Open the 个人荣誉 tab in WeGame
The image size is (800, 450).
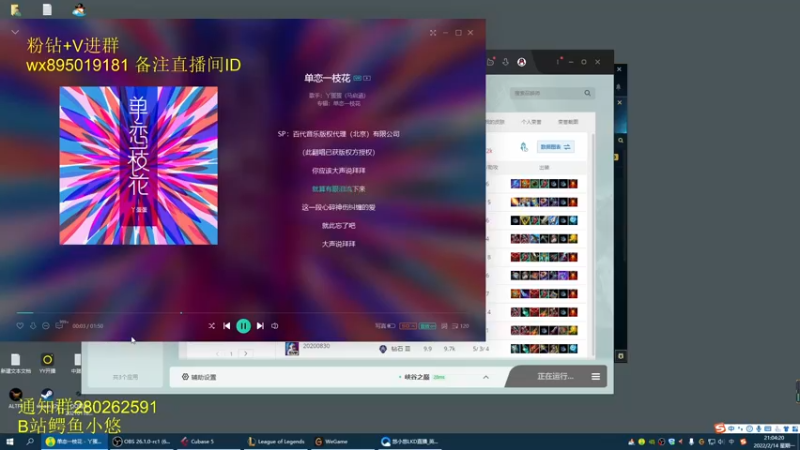click(531, 122)
